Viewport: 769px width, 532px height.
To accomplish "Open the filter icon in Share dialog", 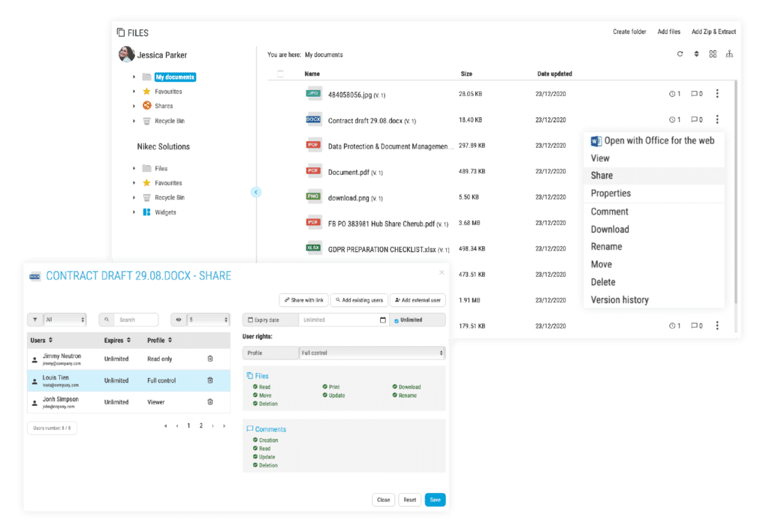I will tap(35, 319).
